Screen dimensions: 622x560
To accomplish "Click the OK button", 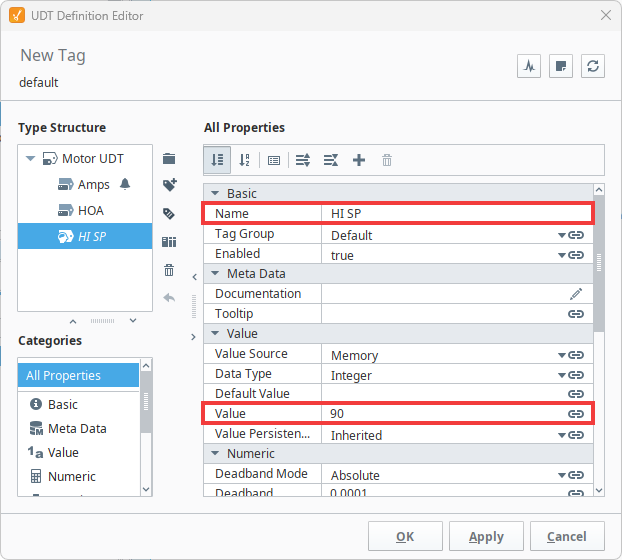I will click(x=405, y=536).
